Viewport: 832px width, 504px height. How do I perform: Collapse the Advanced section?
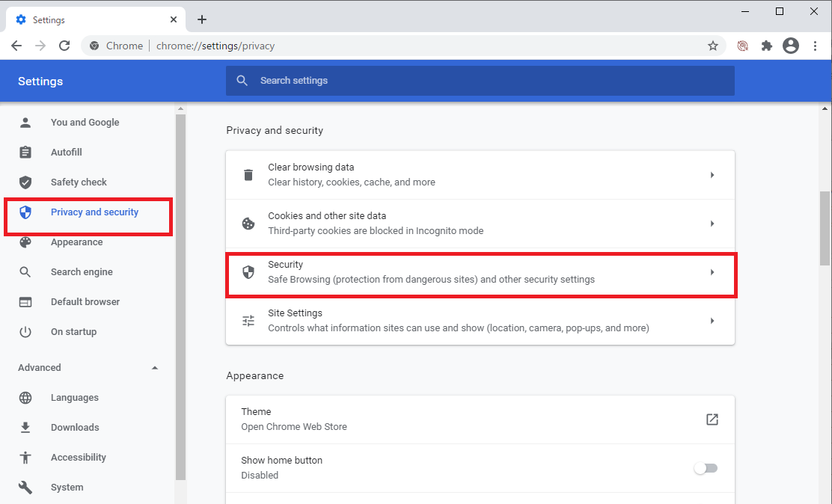[x=155, y=367]
